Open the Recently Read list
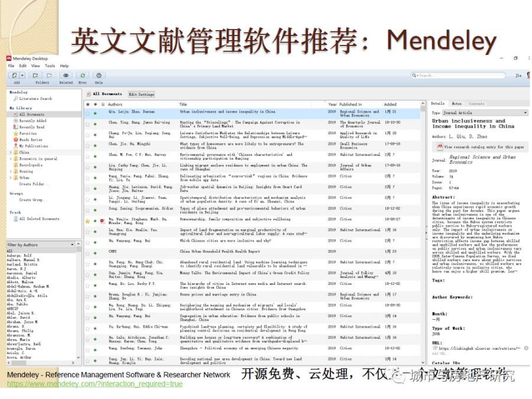The width and height of the screenshot is (532, 399). [29, 127]
